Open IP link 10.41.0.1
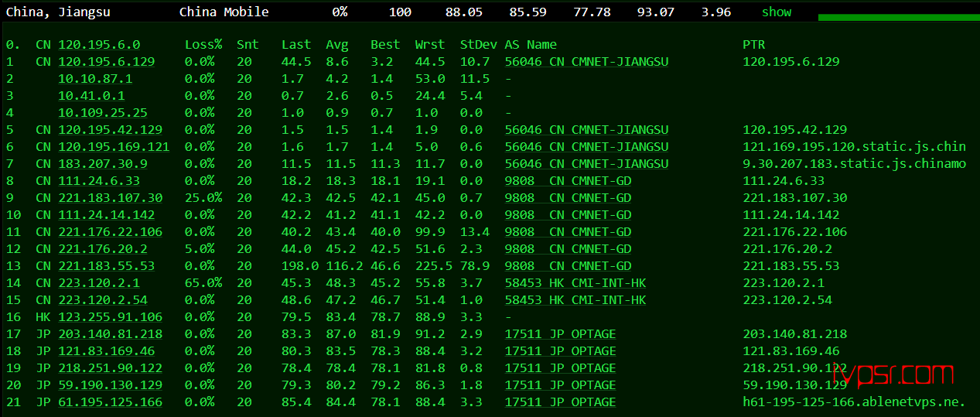The height and width of the screenshot is (417, 980). tap(91, 96)
